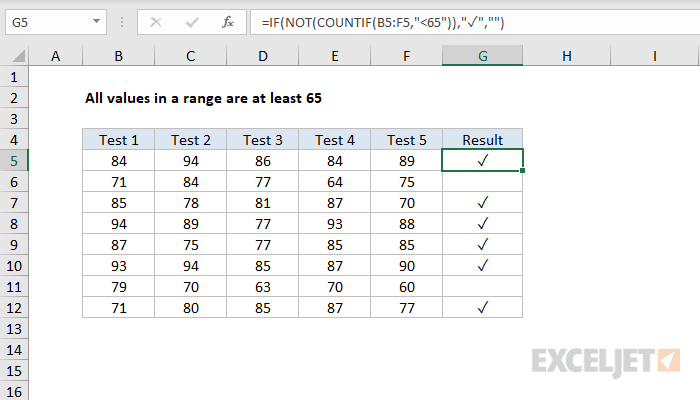700x400 pixels.
Task: Select column B header
Action: tap(118, 57)
